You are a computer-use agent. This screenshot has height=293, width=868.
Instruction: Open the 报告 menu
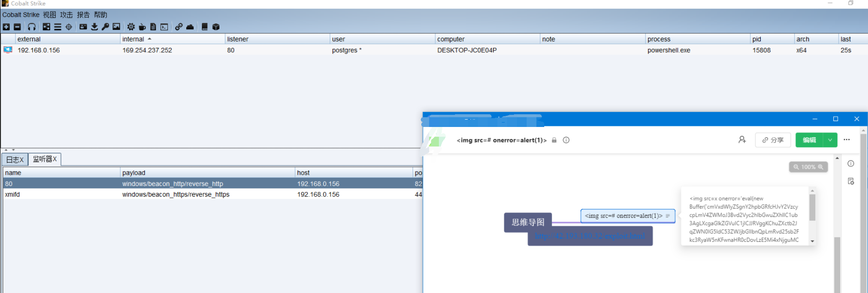point(83,15)
